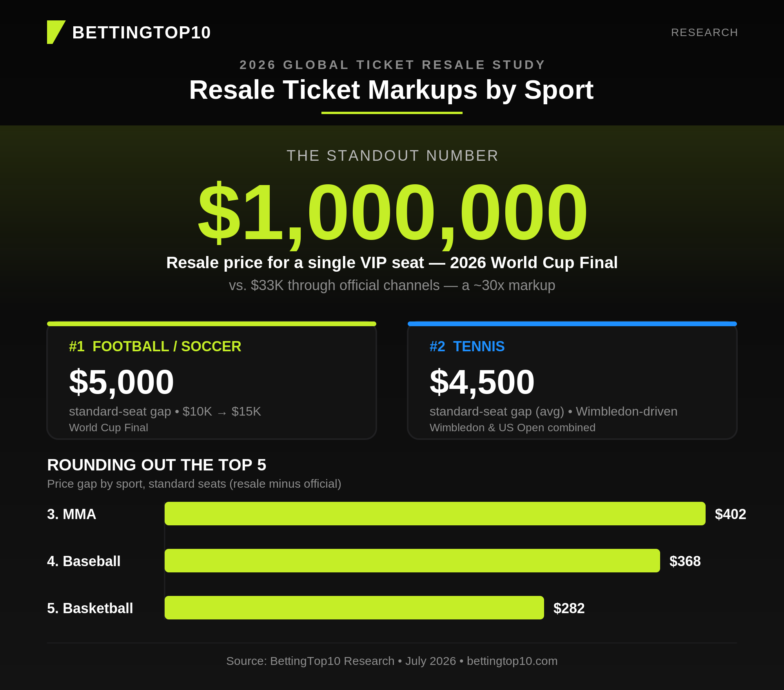Click the BettingTop10 lime logo mark
Viewport: 784px width, 690px height.
coord(56,32)
